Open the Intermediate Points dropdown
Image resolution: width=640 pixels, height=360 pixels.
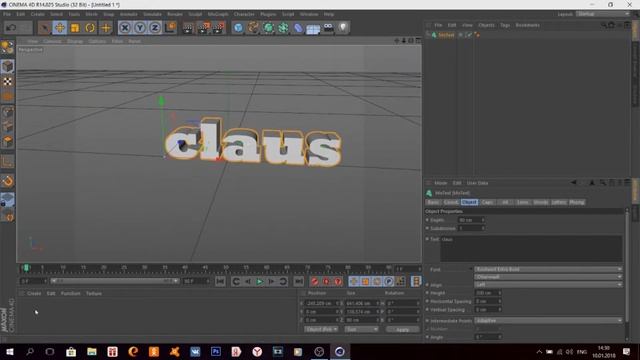coord(548,321)
